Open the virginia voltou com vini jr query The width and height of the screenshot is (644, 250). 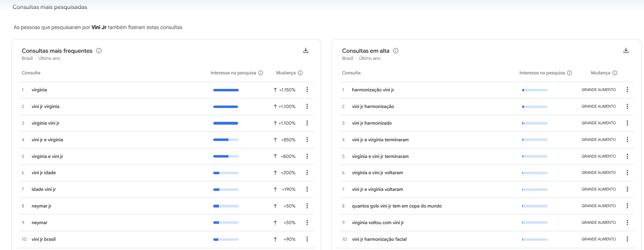pyautogui.click(x=378, y=223)
